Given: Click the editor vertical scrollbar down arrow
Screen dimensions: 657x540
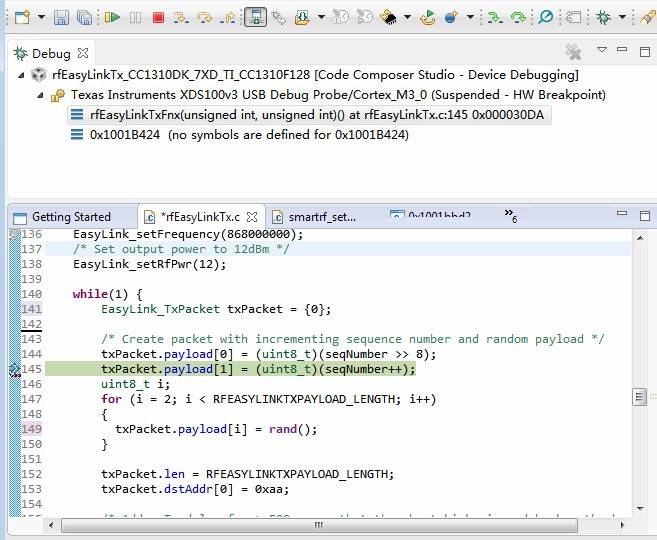Looking at the screenshot, I should (640, 509).
